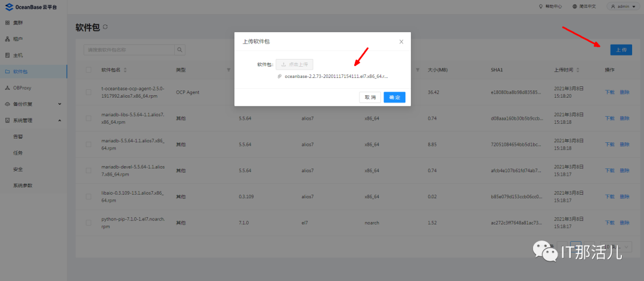The width and height of the screenshot is (644, 281).
Task: Open the 告警 submenu item
Action: coord(18,136)
